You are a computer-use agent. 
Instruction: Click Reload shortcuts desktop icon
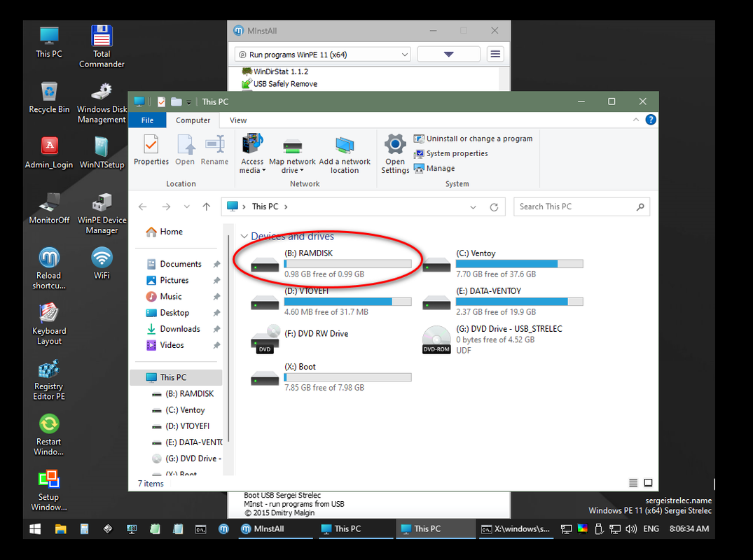[49, 269]
